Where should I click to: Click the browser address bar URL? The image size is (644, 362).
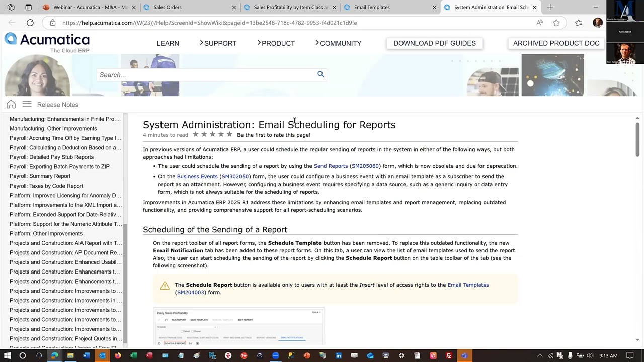click(x=209, y=23)
